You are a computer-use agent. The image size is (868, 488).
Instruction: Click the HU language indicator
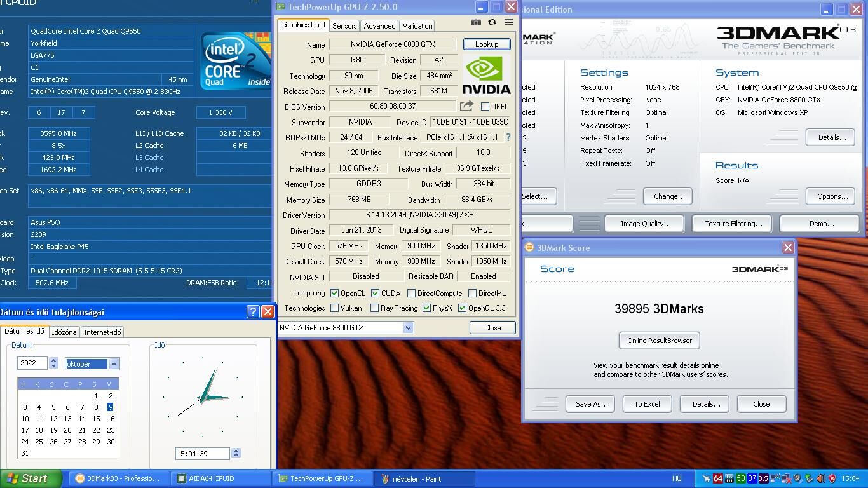point(677,478)
